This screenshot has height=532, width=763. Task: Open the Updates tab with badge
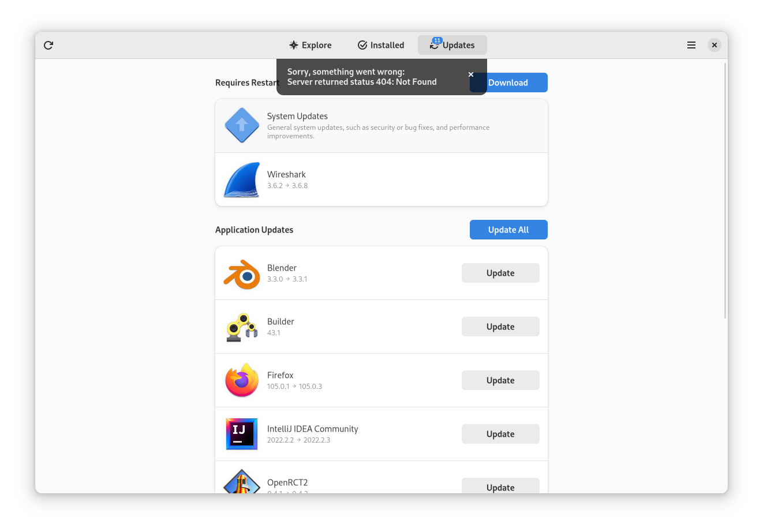pyautogui.click(x=452, y=45)
